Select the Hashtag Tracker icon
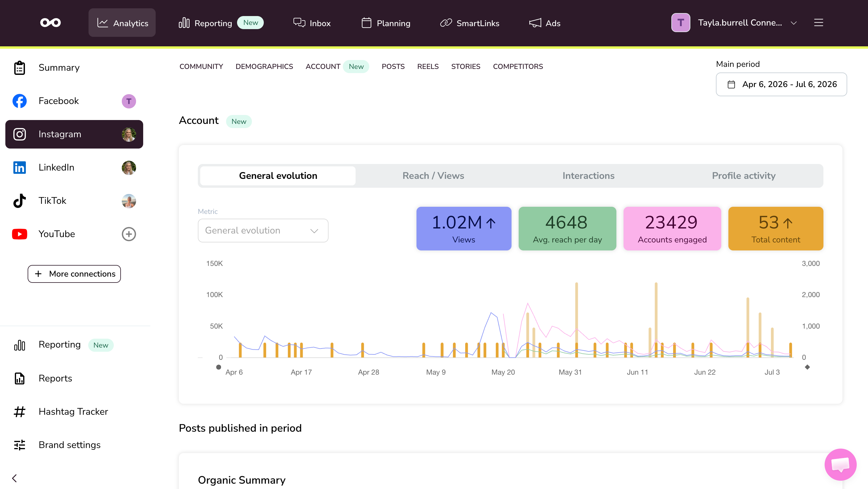The width and height of the screenshot is (868, 489). click(x=20, y=411)
